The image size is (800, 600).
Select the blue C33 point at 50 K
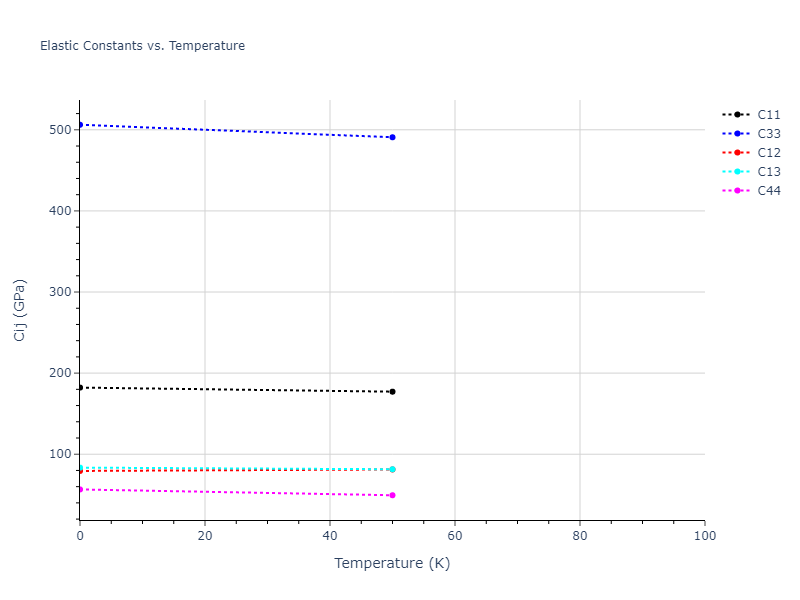pyautogui.click(x=392, y=137)
